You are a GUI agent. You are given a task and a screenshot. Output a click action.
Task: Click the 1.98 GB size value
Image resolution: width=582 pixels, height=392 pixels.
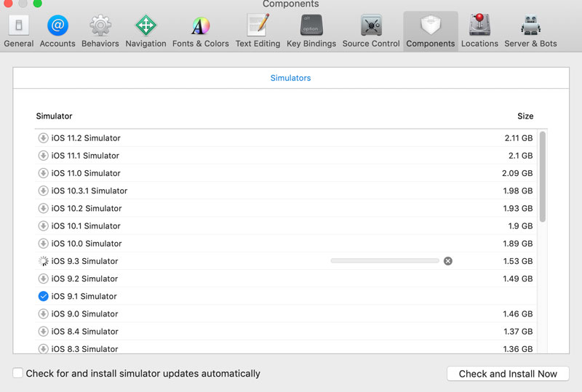[518, 191]
